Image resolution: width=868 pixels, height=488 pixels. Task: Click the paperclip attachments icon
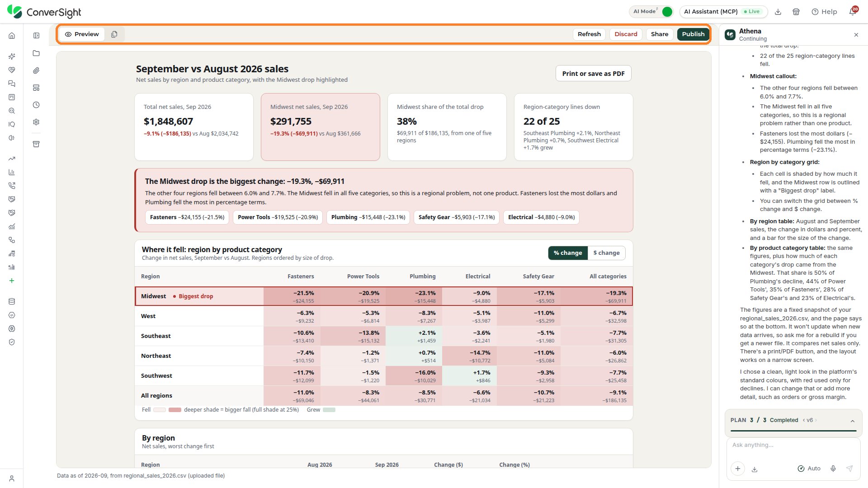click(36, 70)
